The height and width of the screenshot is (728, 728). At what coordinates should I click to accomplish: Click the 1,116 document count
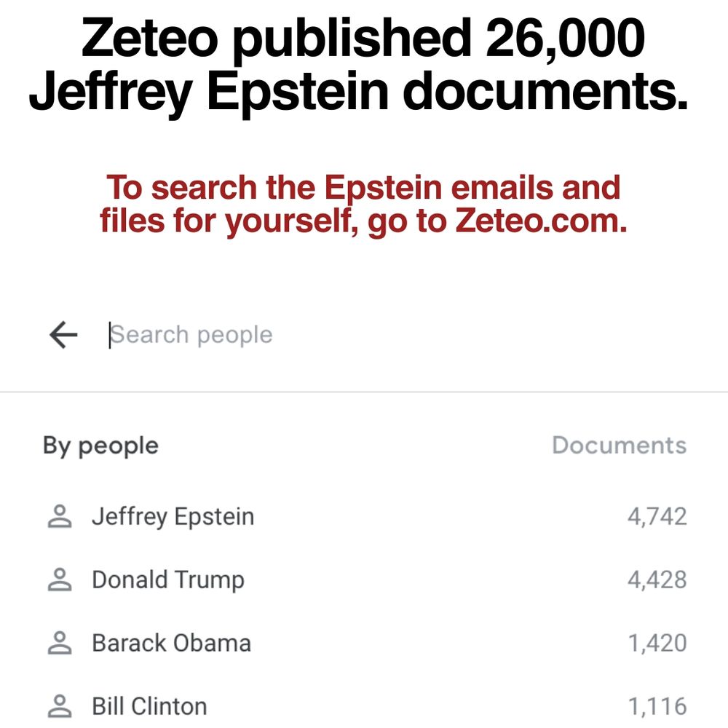click(x=657, y=706)
